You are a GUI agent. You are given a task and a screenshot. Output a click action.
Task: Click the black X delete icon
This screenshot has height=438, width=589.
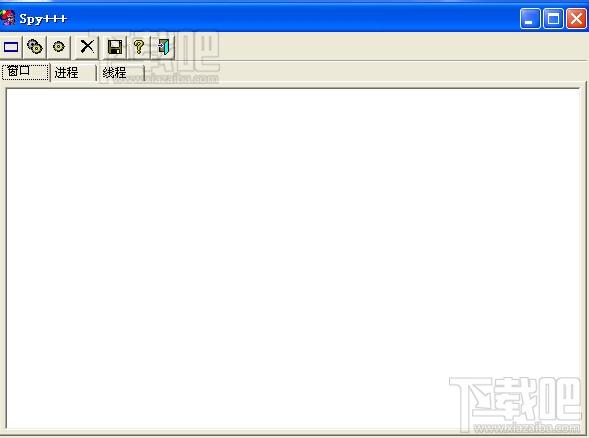click(87, 47)
